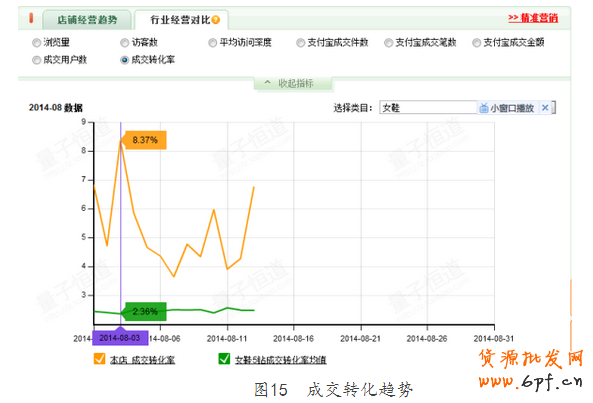Click the 小窗口播放 button
The height and width of the screenshot is (403, 593).
coord(507,108)
